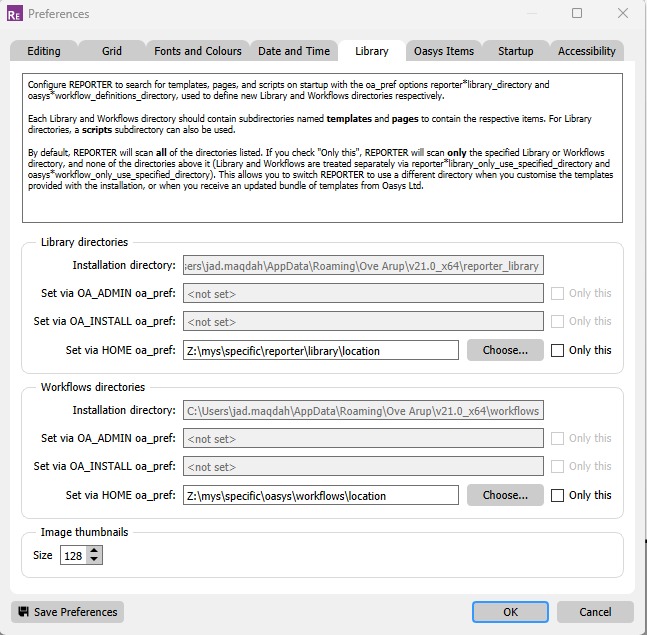Click the Library Installation directory field
This screenshot has width=647, height=635.
coord(363,265)
